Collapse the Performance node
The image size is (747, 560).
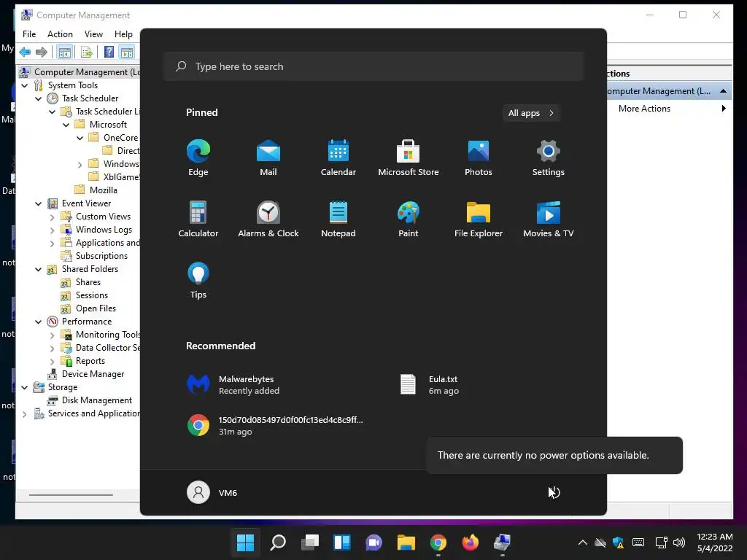pyautogui.click(x=39, y=322)
